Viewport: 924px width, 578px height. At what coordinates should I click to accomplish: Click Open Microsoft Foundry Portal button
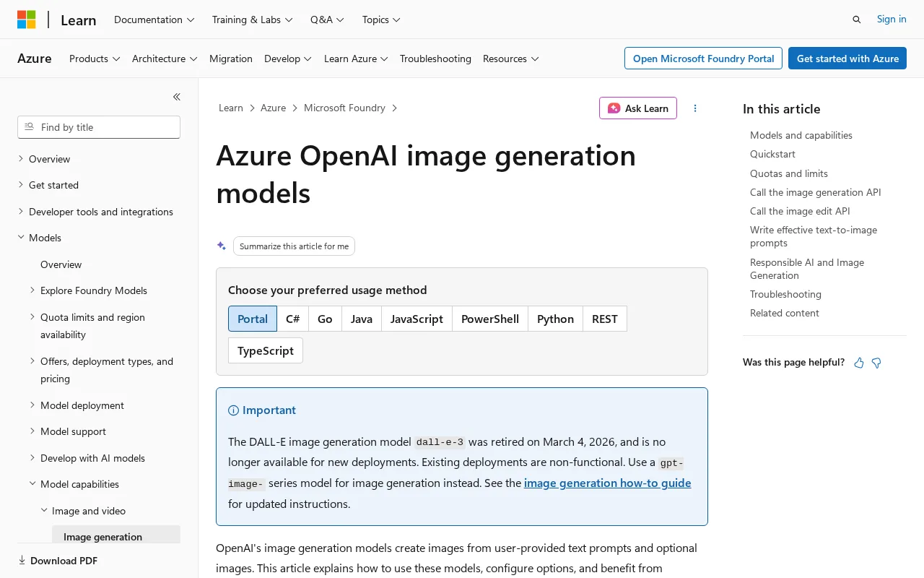pyautogui.click(x=703, y=59)
